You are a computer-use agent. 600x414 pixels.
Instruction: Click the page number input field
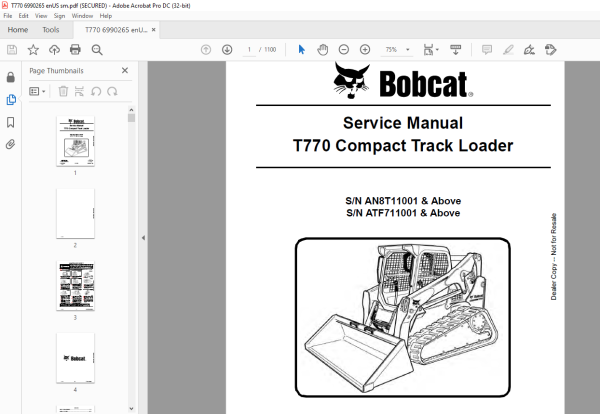(x=249, y=50)
